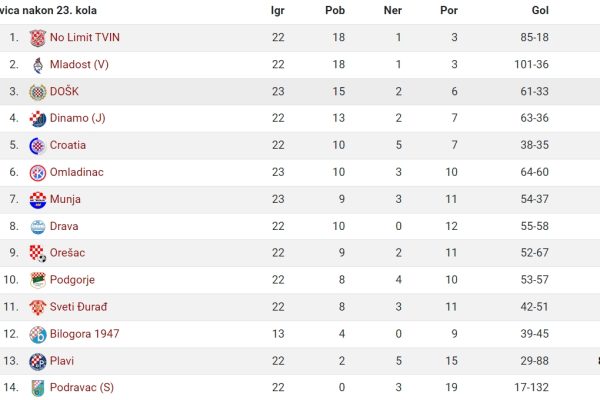Image resolution: width=600 pixels, height=400 pixels.
Task: Click the Mladost (V) club crest
Action: 38,65
